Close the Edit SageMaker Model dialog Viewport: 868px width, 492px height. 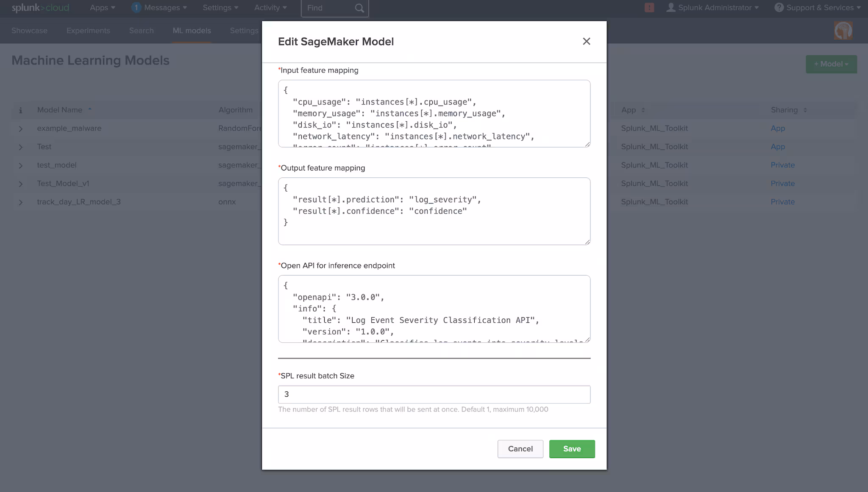586,41
